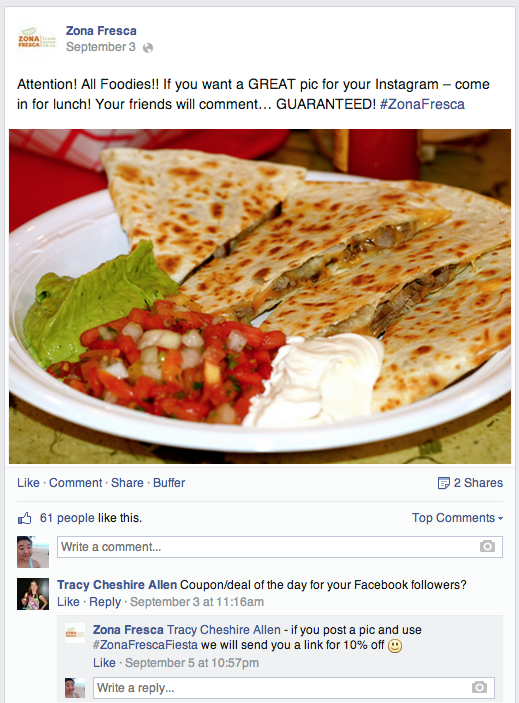The image size is (519, 703).
Task: Like the Zona Fresca post
Action: pos(28,483)
